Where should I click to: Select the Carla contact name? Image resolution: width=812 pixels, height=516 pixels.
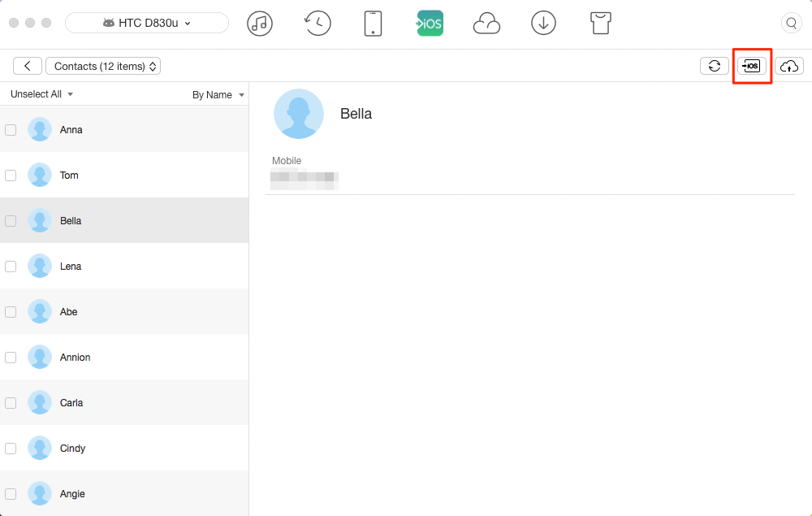(71, 402)
